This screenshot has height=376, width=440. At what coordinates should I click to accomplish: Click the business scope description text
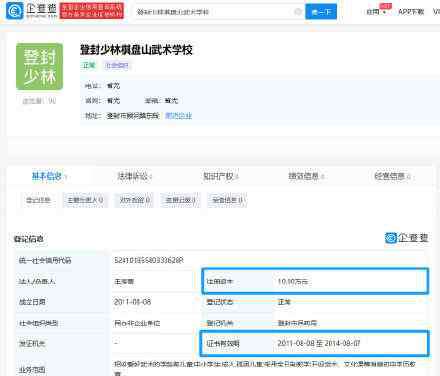(x=265, y=368)
